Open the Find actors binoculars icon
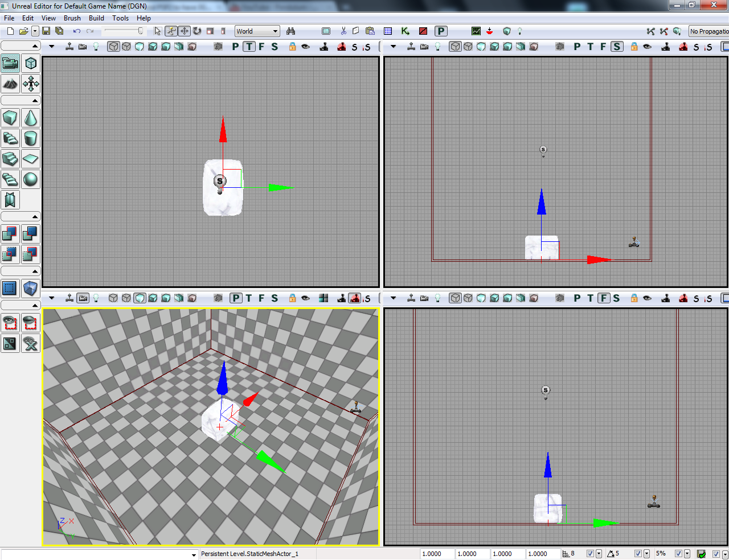Viewport: 729px width, 560px height. [291, 31]
